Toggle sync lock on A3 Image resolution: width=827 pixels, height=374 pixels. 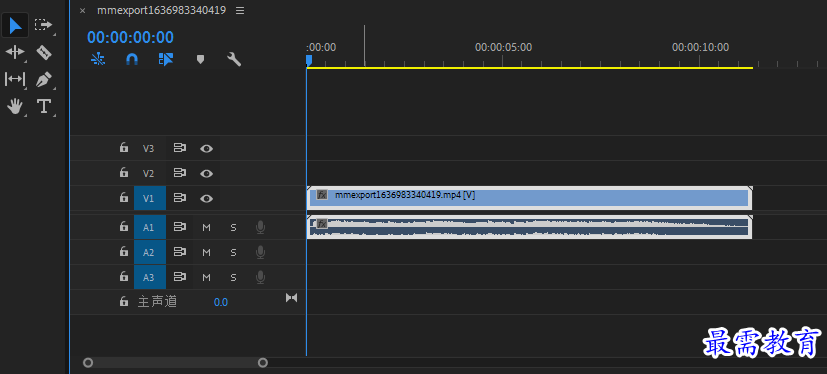click(x=180, y=277)
